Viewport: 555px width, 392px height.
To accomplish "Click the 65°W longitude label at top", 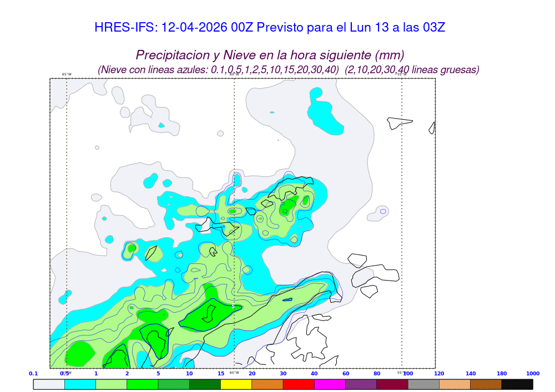I will pos(67,74).
